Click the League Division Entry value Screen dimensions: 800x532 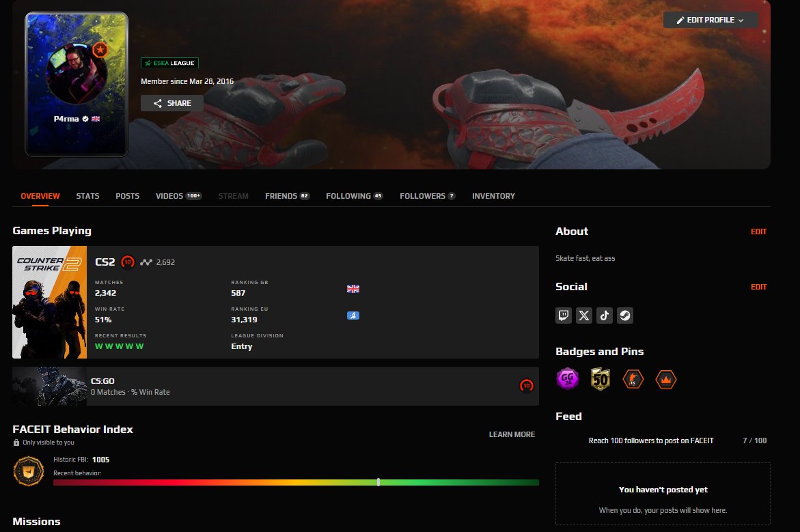[242, 346]
